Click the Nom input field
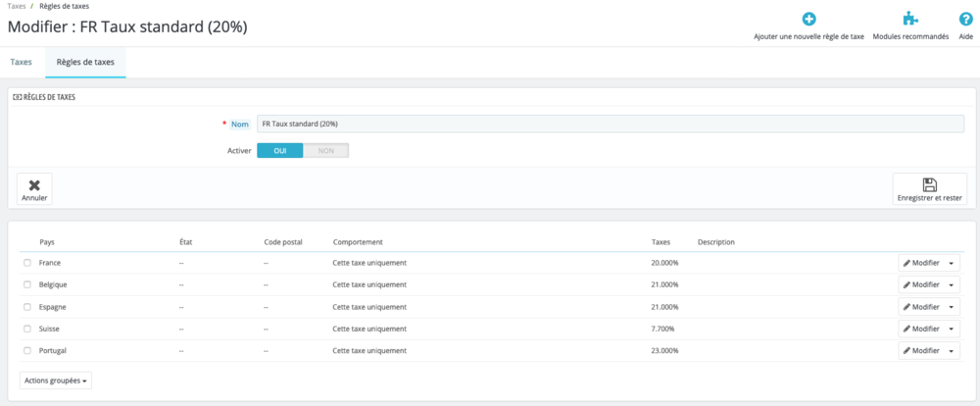 (610, 124)
